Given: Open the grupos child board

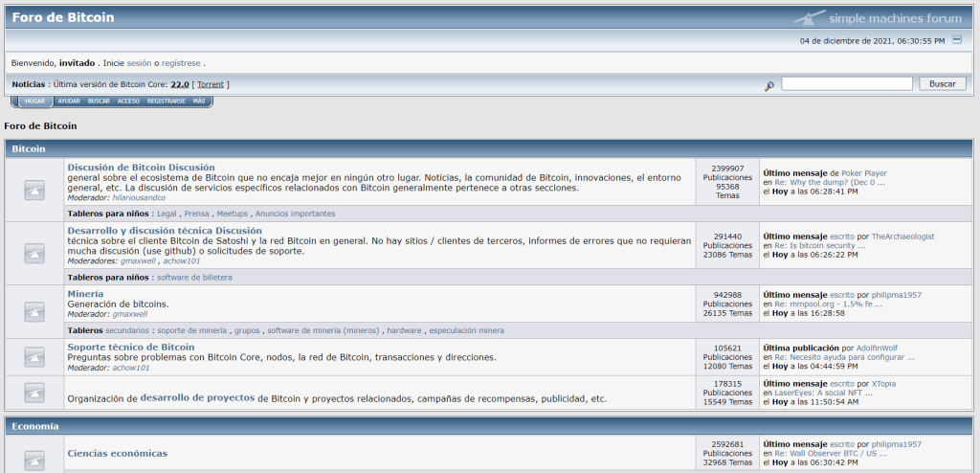Looking at the screenshot, I should click(x=247, y=330).
